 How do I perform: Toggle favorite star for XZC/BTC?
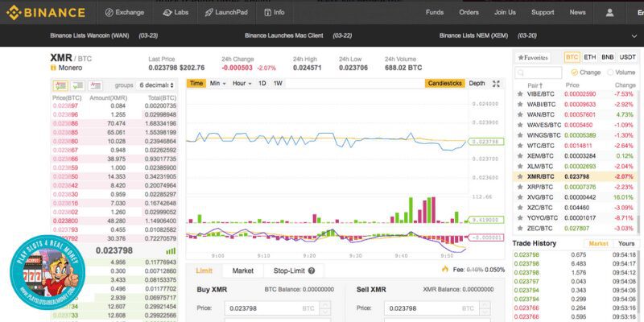coord(520,208)
